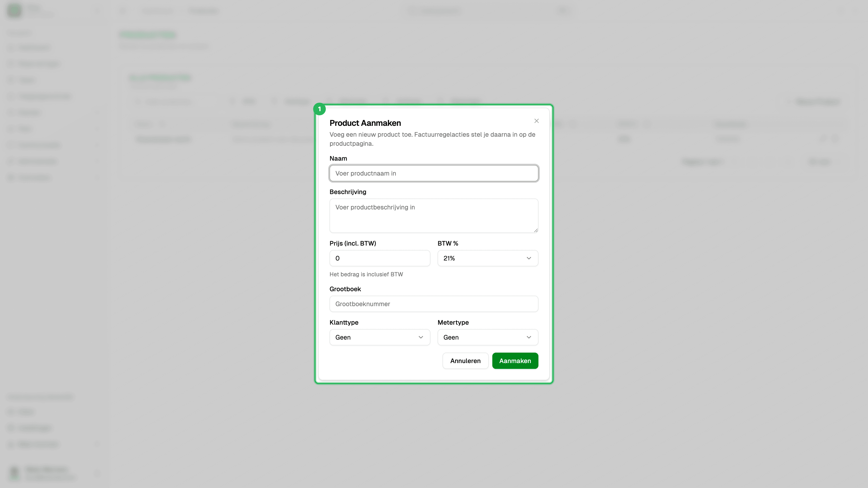
Task: Click the Annuleren button
Action: point(465,361)
